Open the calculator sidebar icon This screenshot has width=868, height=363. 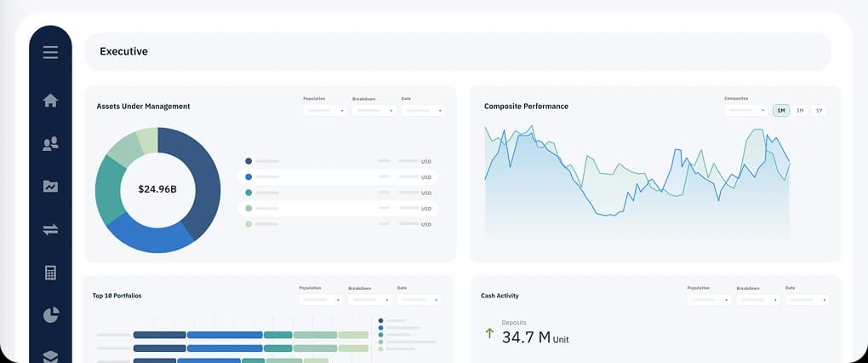[x=50, y=273]
